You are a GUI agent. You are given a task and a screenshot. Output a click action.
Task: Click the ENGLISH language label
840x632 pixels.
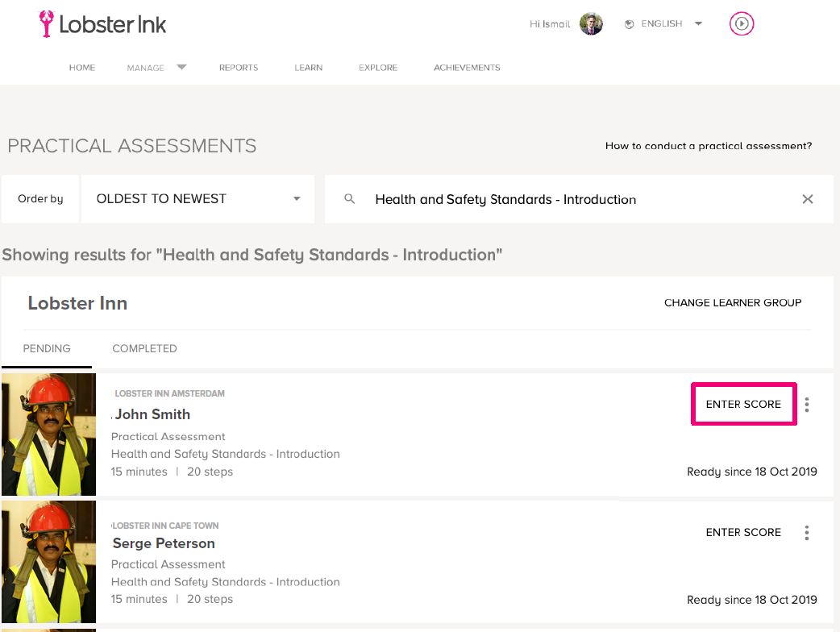662,23
